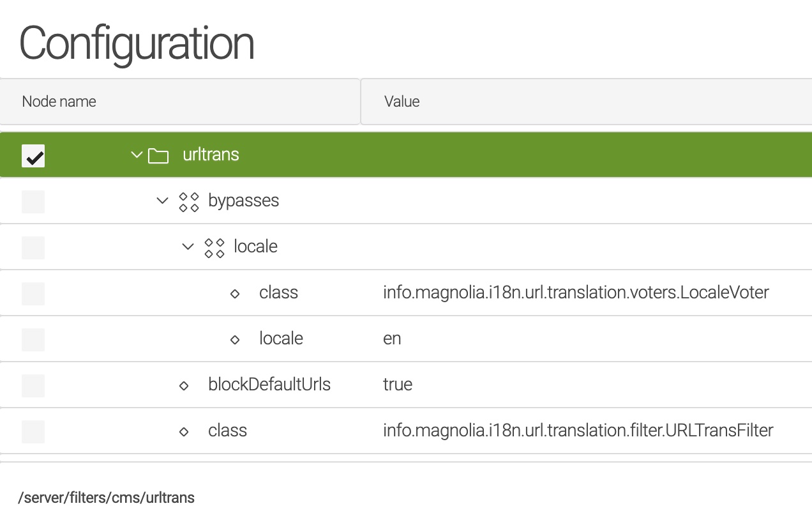Select the true value of blockDefaultUrls
The width and height of the screenshot is (812, 529).
[x=398, y=385]
